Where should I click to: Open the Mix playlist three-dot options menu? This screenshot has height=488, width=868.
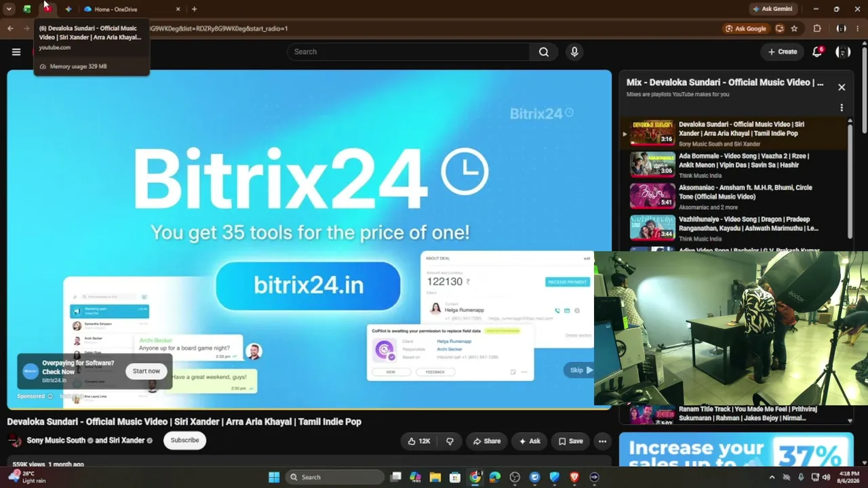(x=842, y=108)
